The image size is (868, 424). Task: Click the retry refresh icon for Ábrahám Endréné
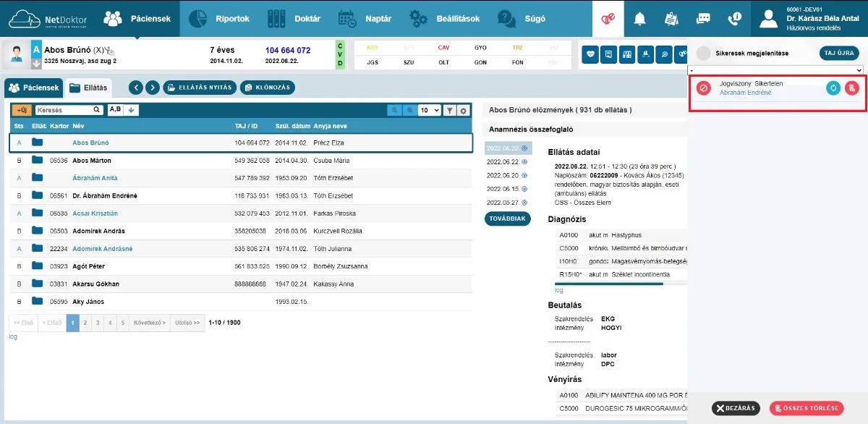(x=833, y=88)
